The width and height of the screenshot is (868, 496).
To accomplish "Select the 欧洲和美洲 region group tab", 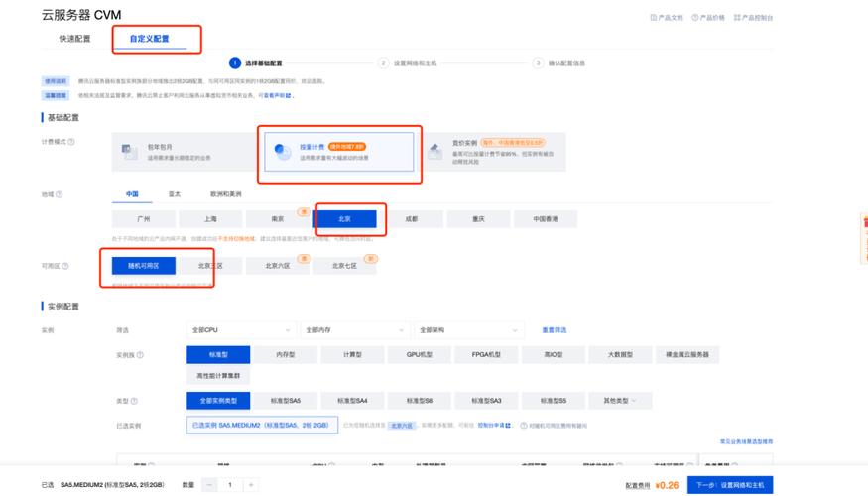I will click(x=226, y=194).
